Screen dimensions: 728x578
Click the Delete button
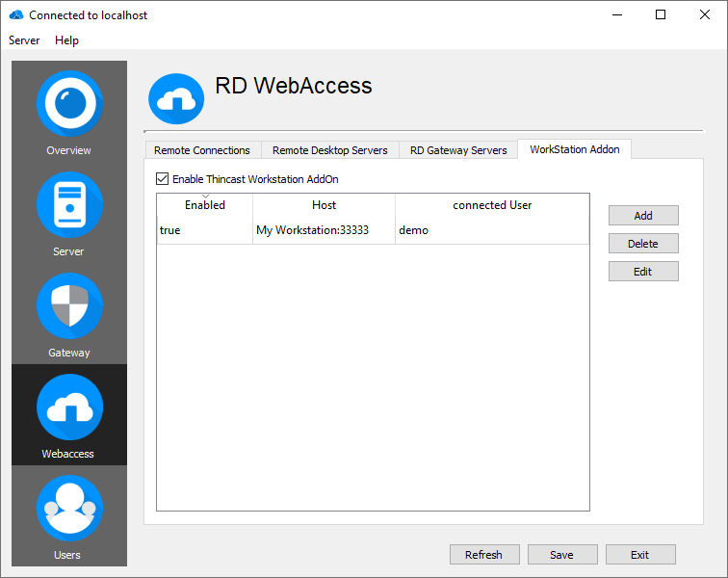643,244
